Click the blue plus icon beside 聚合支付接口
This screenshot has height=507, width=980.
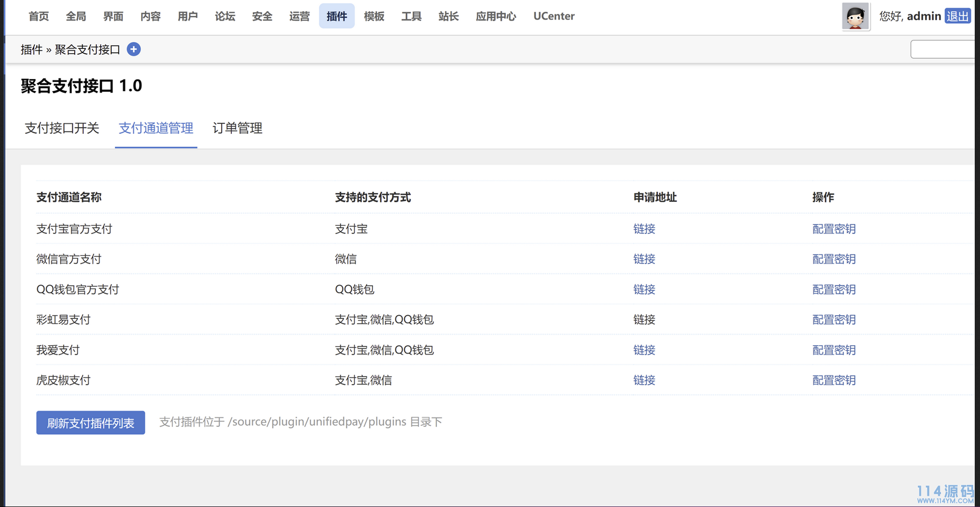(x=134, y=50)
